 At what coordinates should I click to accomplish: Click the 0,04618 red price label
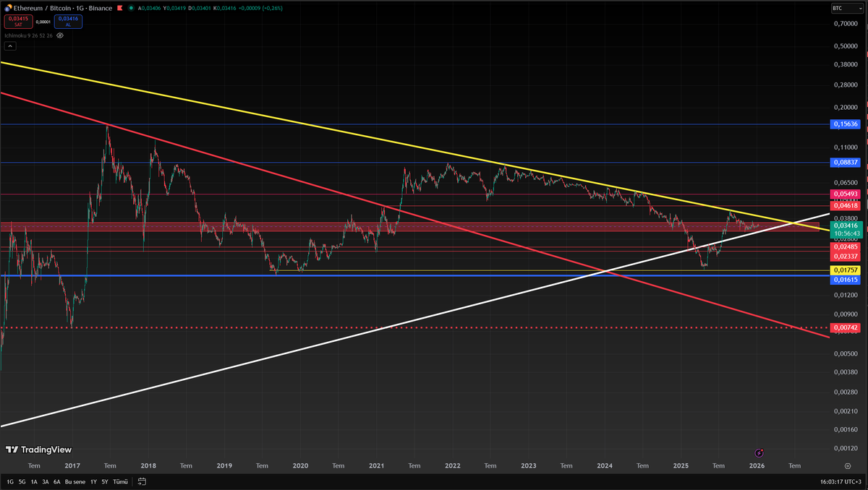click(x=846, y=206)
